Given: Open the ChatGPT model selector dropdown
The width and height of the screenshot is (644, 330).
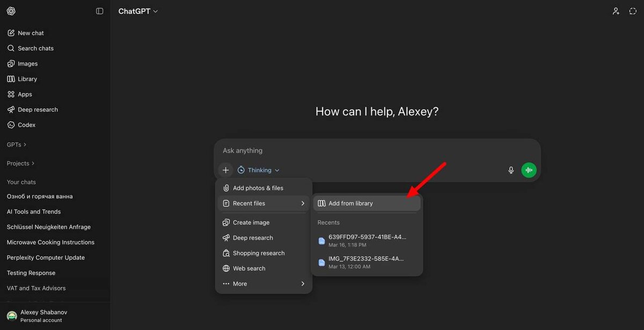Looking at the screenshot, I should coord(138,11).
